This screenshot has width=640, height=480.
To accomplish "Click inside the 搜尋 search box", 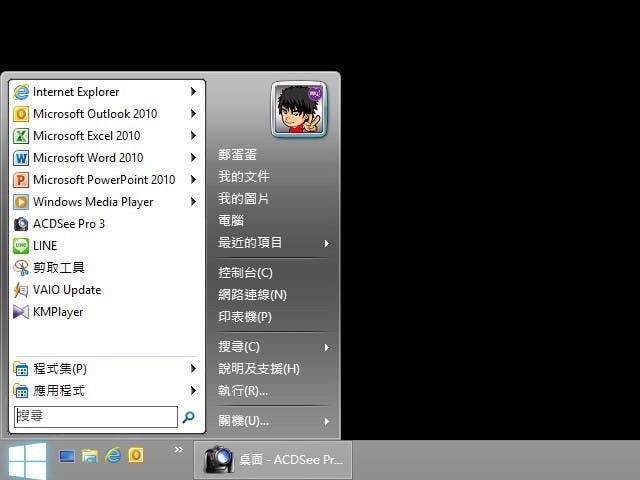I will [x=96, y=417].
